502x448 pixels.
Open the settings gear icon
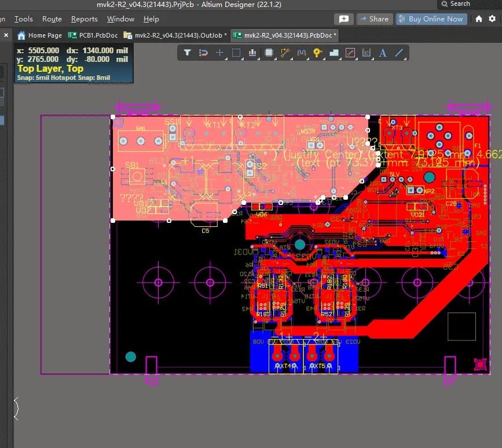pyautogui.click(x=492, y=19)
